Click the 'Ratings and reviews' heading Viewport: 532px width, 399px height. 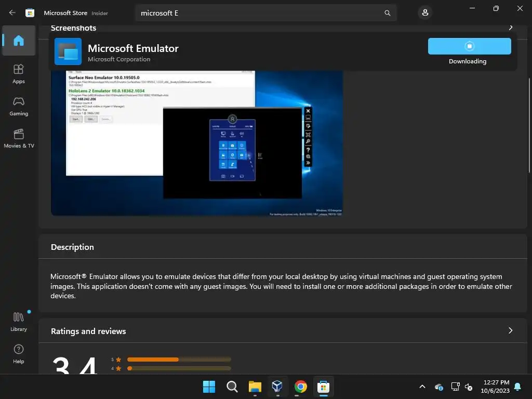tap(88, 331)
